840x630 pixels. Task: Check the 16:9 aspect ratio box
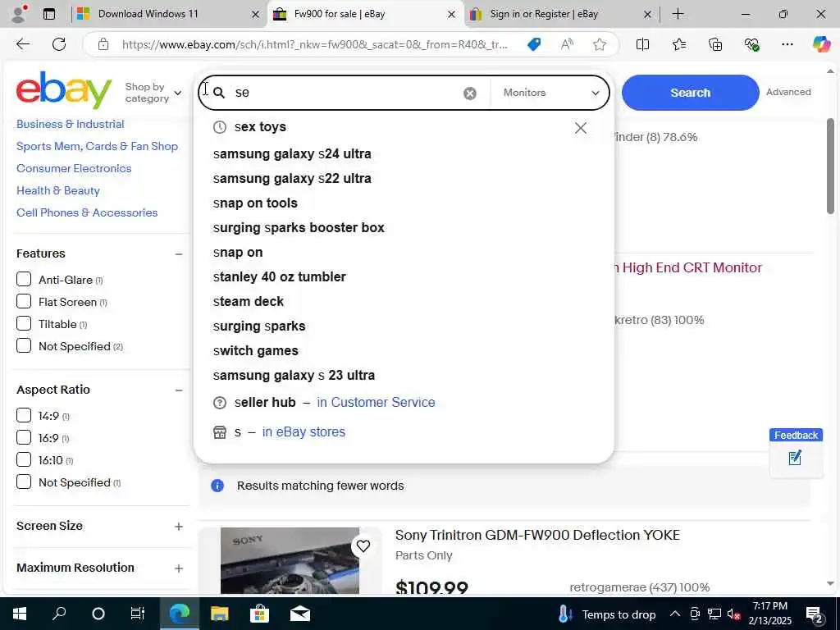click(24, 438)
